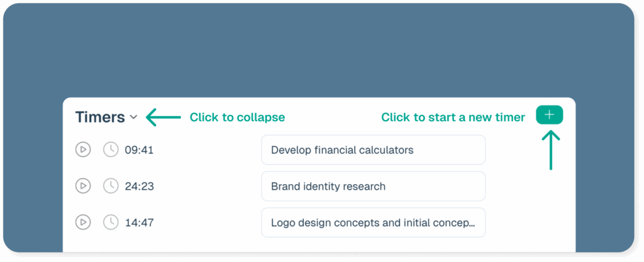This screenshot has height=262, width=644.
Task: Start the 09:41 timer with its play button
Action: tap(82, 150)
